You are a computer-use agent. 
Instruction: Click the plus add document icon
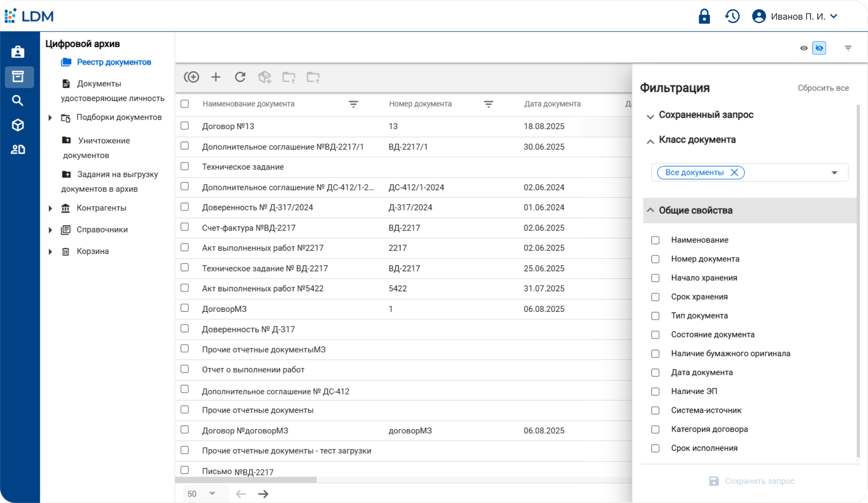[x=215, y=77]
